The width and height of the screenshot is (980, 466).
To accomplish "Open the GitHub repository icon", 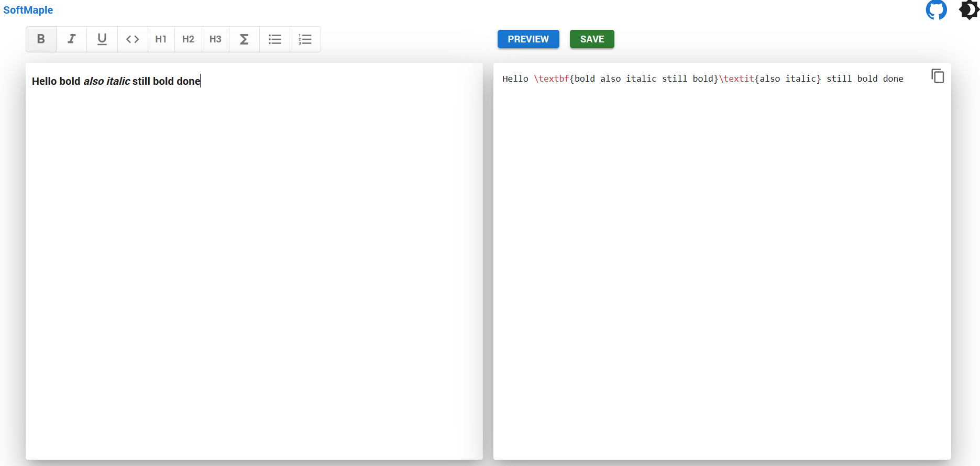I will (936, 9).
